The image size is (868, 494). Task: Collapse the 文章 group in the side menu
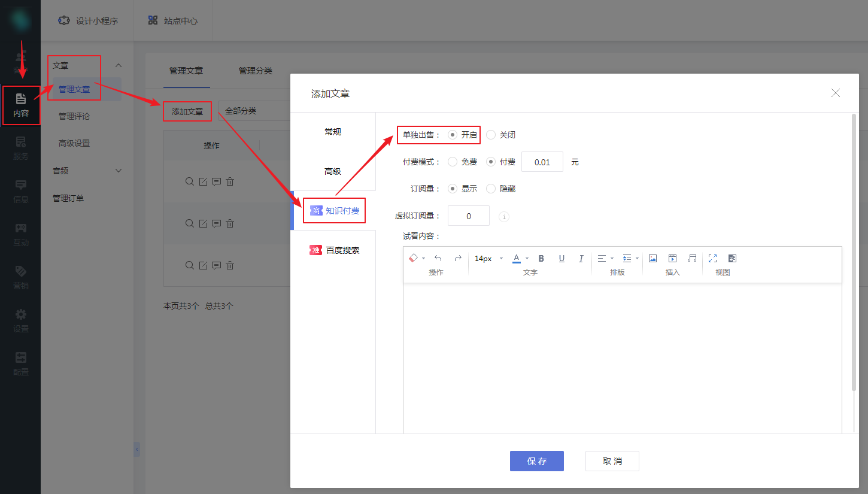119,65
